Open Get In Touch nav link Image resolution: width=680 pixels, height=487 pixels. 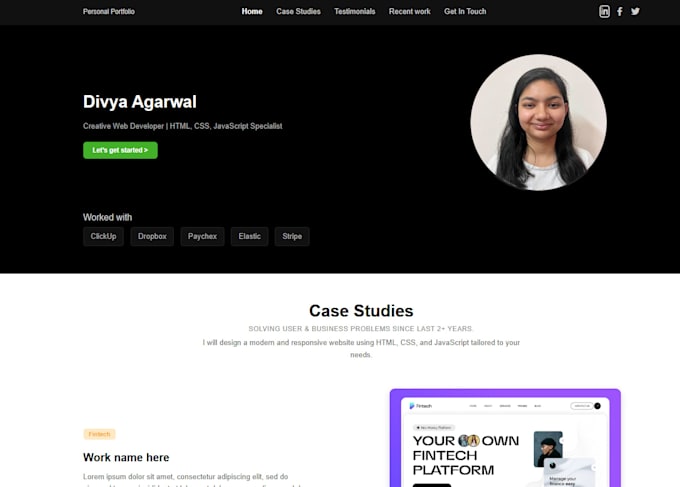click(x=465, y=12)
